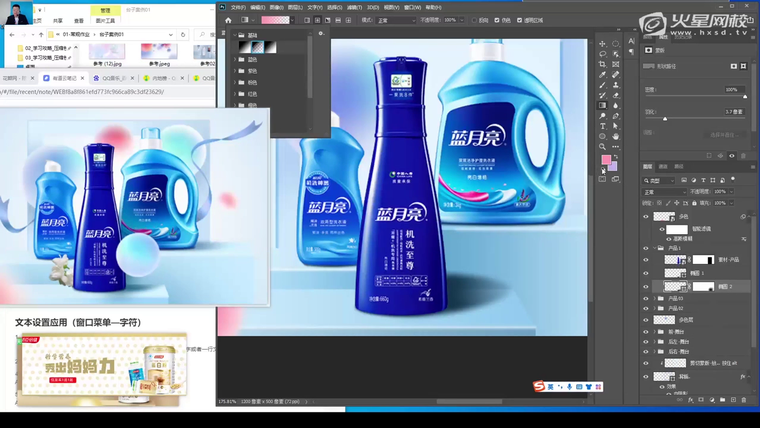
Task: Select the 椭圆 2 layer mask thumbnail
Action: (x=704, y=286)
